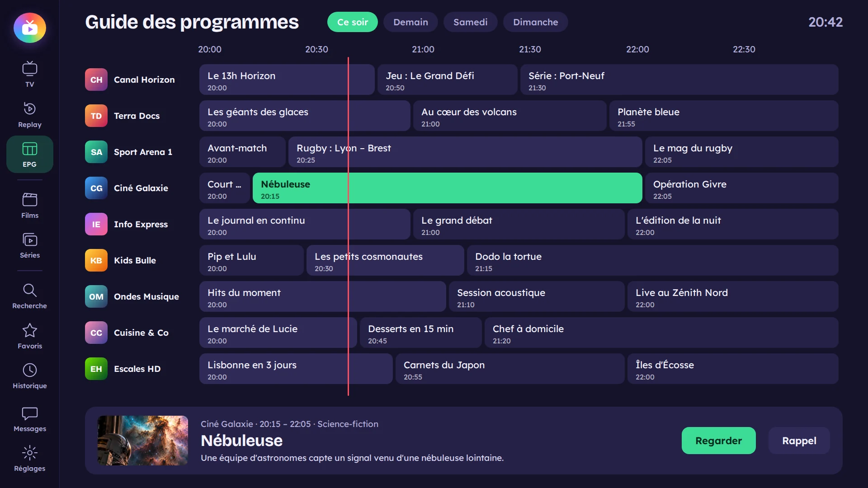Click the Rappel reminder button
This screenshot has width=868, height=488.
click(x=799, y=441)
